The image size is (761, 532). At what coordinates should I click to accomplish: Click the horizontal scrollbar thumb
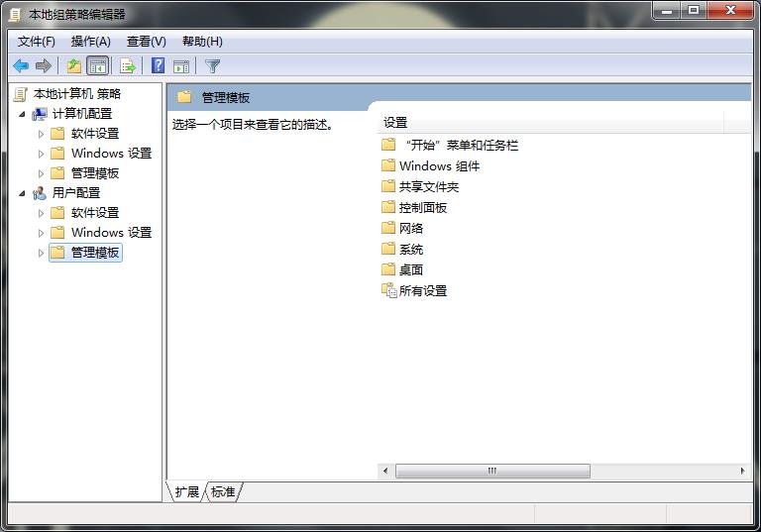(x=492, y=471)
